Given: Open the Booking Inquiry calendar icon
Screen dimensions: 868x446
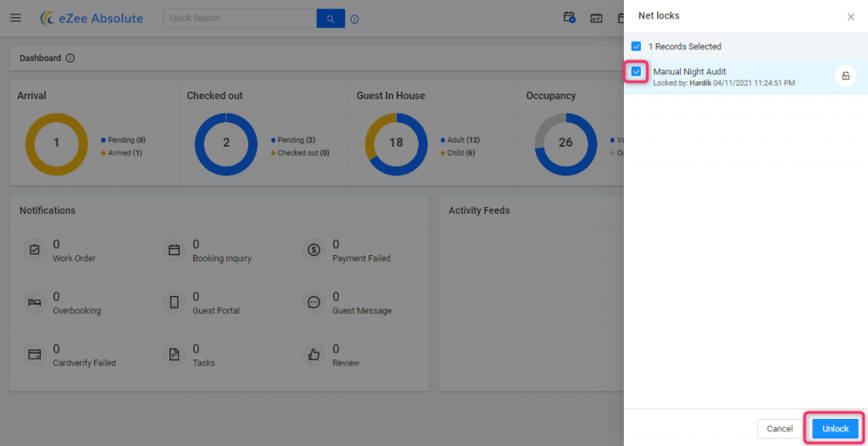Looking at the screenshot, I should point(175,250).
